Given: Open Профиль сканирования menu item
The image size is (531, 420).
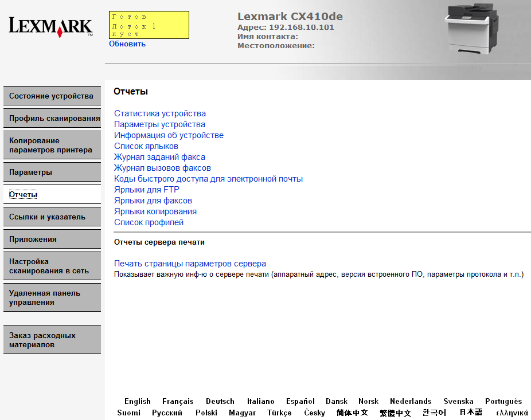Looking at the screenshot, I should click(52, 119).
